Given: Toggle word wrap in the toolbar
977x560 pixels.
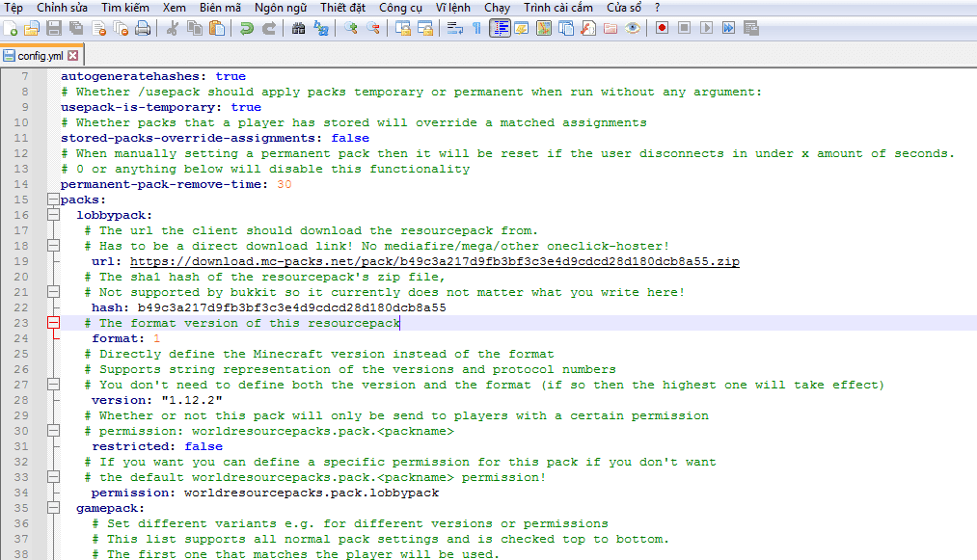Looking at the screenshot, I should [x=455, y=29].
